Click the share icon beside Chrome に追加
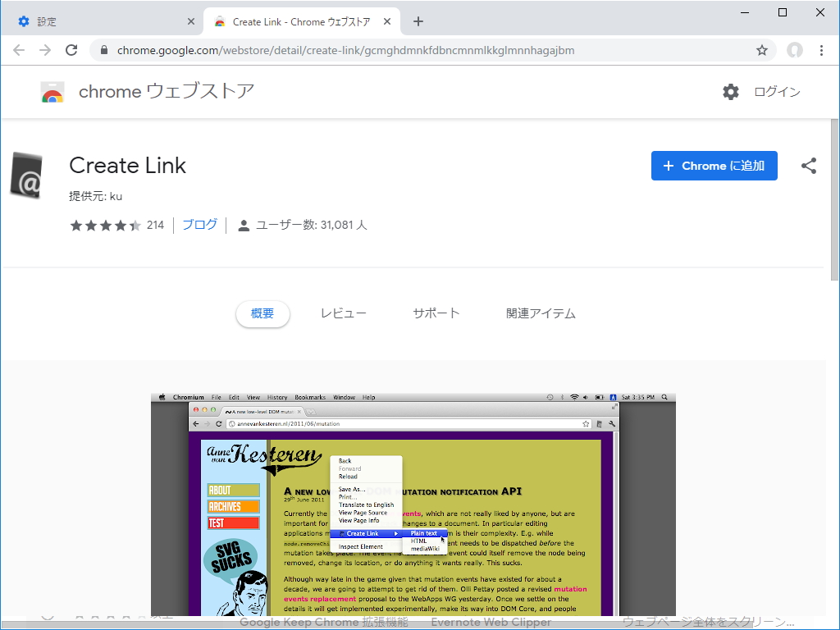Screen dimensions: 840x630 click(809, 166)
